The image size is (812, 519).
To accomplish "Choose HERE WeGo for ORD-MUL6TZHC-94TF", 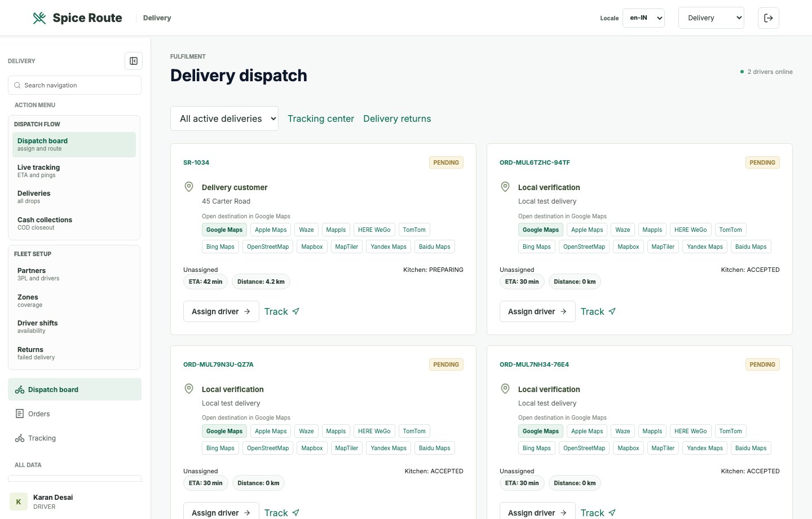I will pos(691,230).
